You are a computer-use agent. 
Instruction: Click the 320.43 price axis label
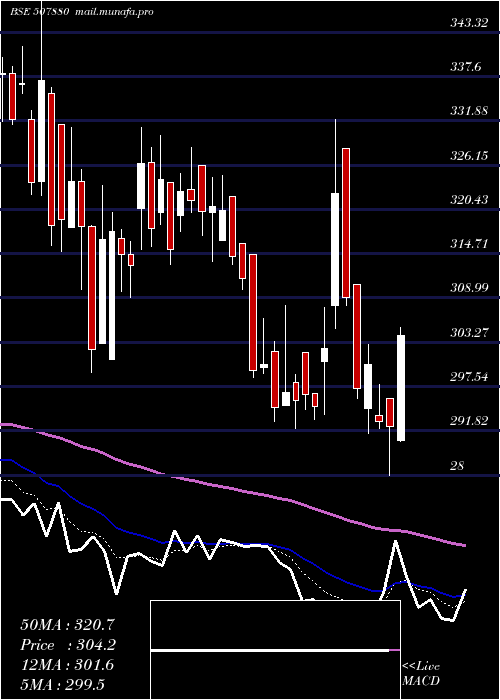click(469, 199)
